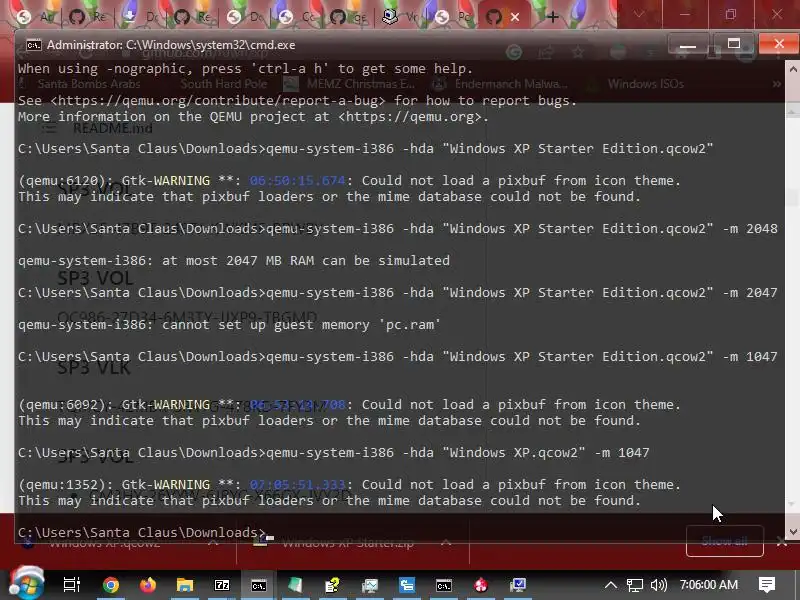Open a new browser tab

coord(552,17)
